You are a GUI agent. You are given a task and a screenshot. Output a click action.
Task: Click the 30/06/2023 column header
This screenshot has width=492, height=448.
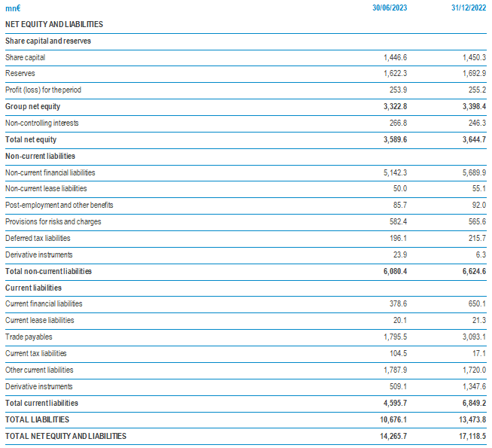click(x=390, y=8)
